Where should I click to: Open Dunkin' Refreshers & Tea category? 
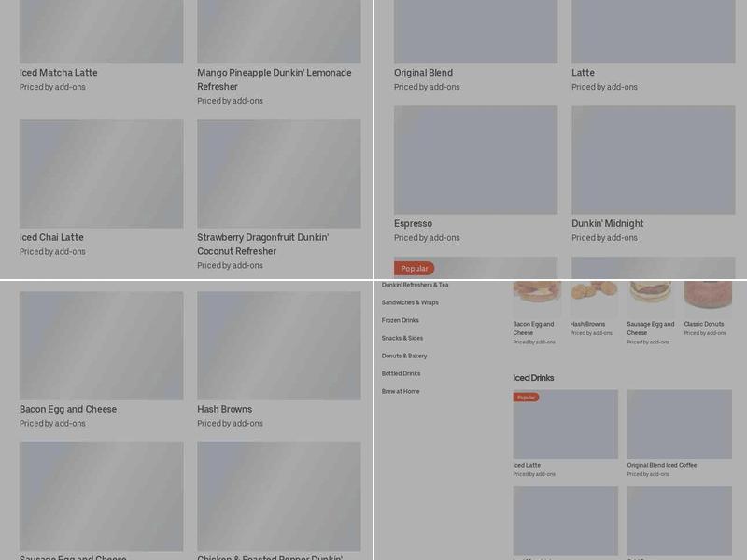click(x=415, y=285)
